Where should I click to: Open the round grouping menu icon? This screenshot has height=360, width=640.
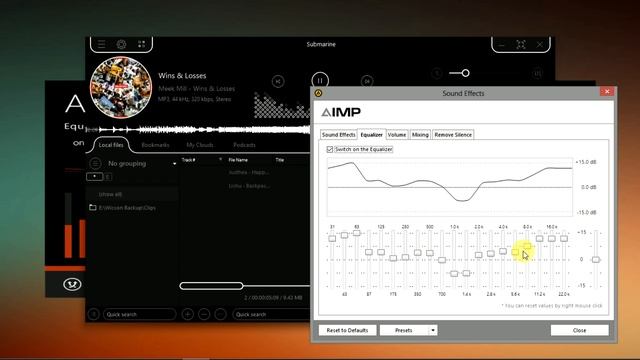point(95,163)
